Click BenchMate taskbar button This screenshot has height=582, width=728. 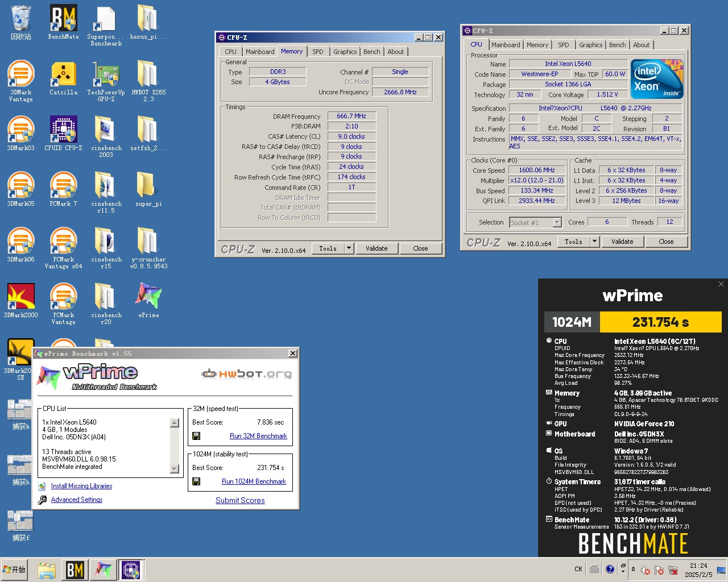(75, 570)
